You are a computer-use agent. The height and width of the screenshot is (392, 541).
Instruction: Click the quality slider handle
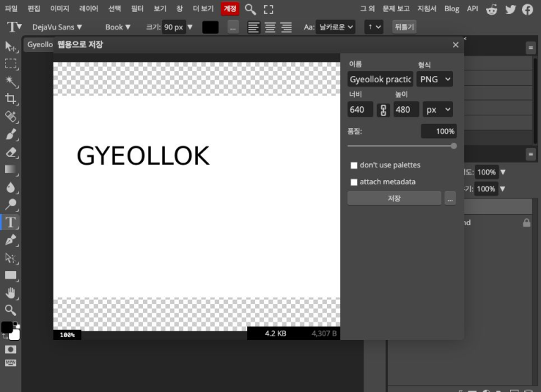tap(454, 146)
